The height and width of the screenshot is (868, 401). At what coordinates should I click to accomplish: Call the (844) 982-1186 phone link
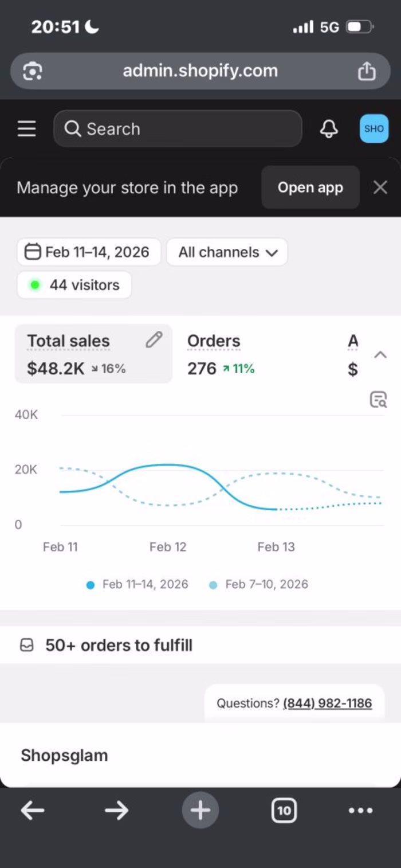pos(327,703)
